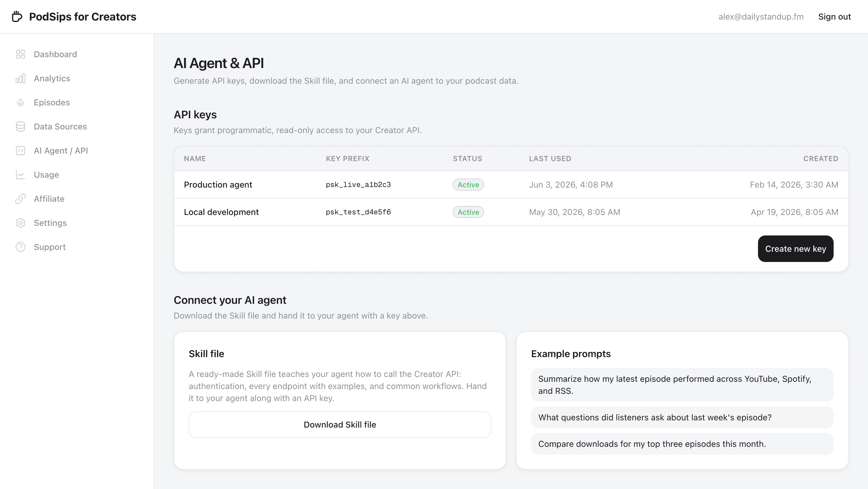Select AI Agent / API sidebar item

pos(61,151)
